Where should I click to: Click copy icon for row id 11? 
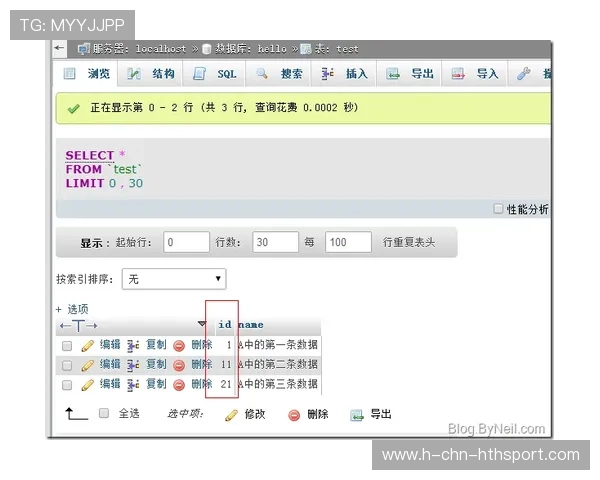(133, 365)
